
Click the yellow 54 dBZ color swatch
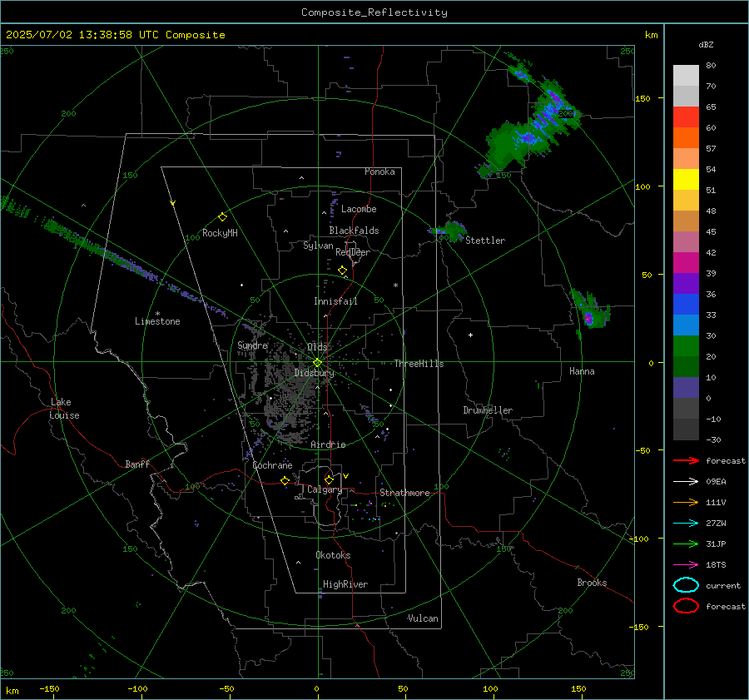686,180
